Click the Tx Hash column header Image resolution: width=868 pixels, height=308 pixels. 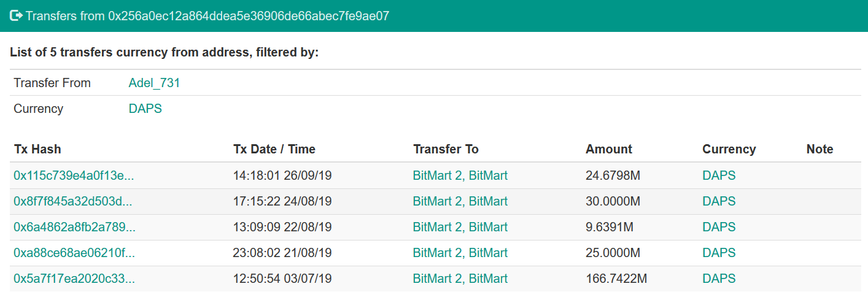pos(37,149)
